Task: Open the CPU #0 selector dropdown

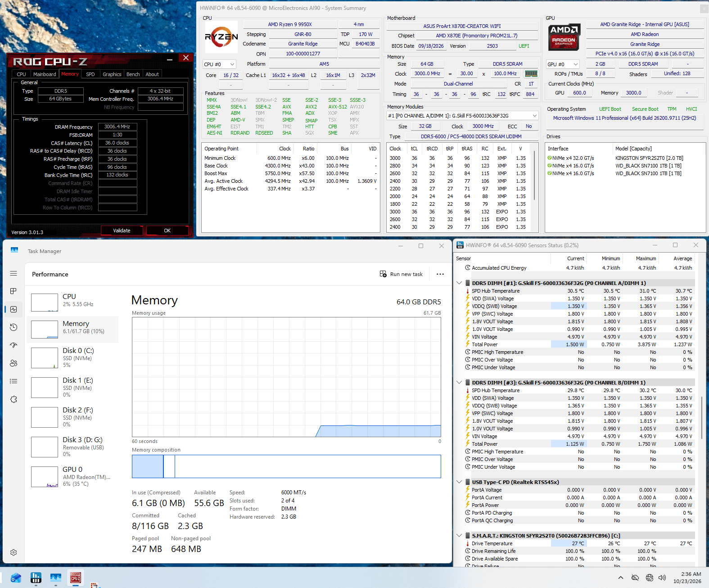Action: [219, 64]
